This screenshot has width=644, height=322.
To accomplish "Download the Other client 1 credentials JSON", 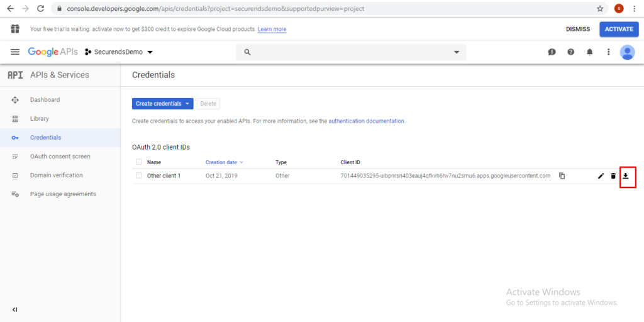I will (x=626, y=176).
